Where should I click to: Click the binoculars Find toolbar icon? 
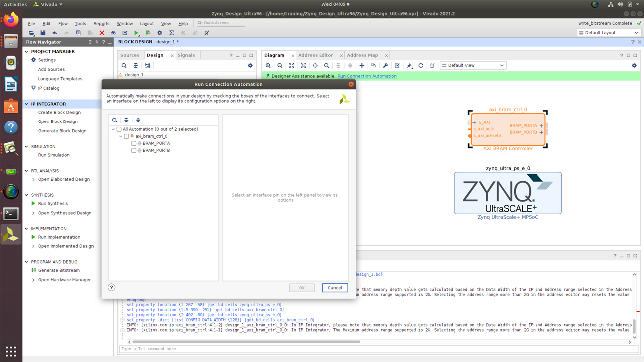tap(113, 33)
